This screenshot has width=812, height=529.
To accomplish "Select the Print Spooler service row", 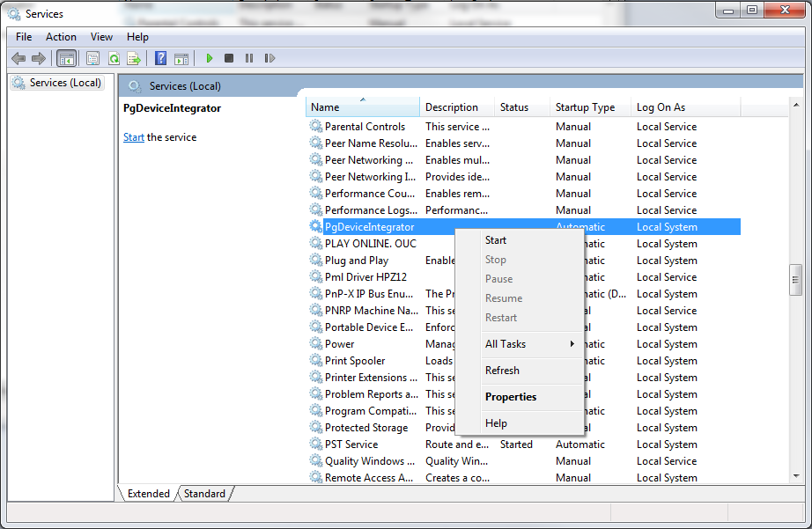I will tap(354, 361).
